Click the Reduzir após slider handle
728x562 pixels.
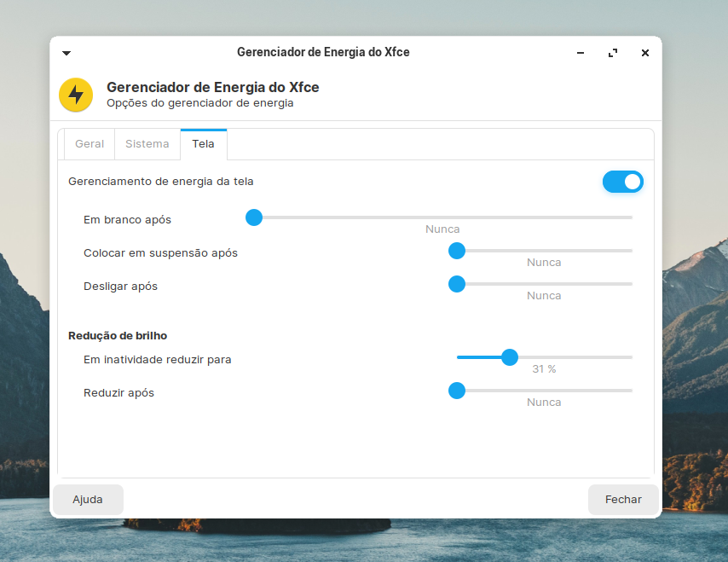click(457, 391)
